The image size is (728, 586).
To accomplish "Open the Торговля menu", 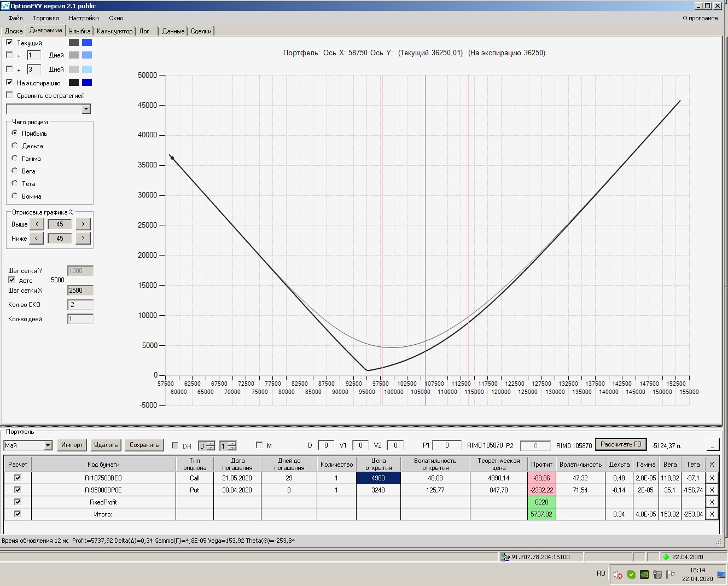I will 45,18.
